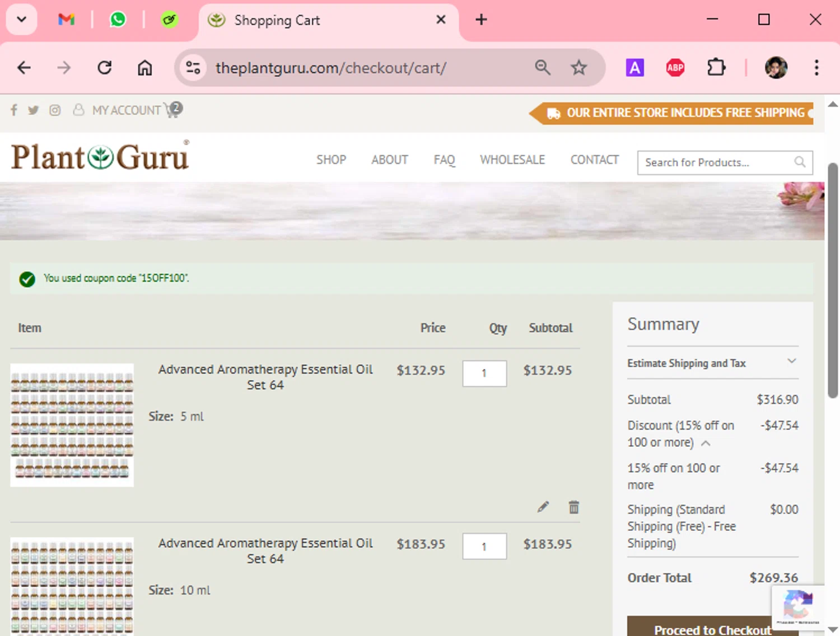Go to the browser home page
This screenshot has height=636, width=840.
coord(144,68)
